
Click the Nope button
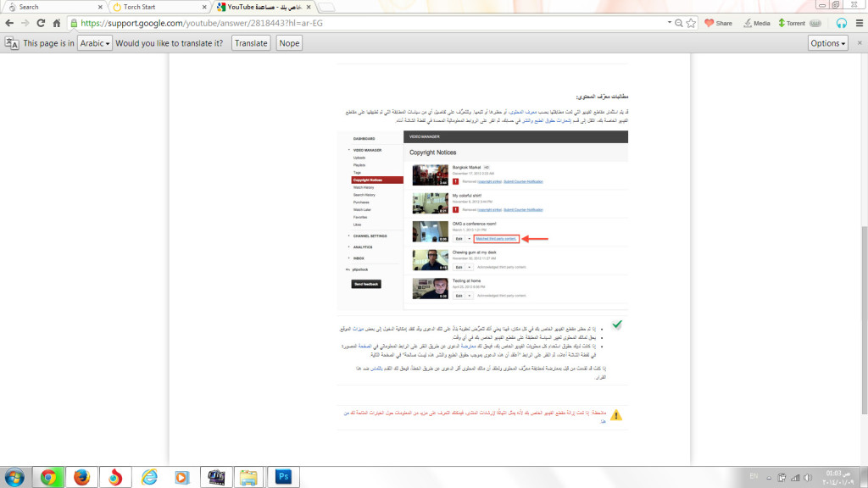point(289,43)
